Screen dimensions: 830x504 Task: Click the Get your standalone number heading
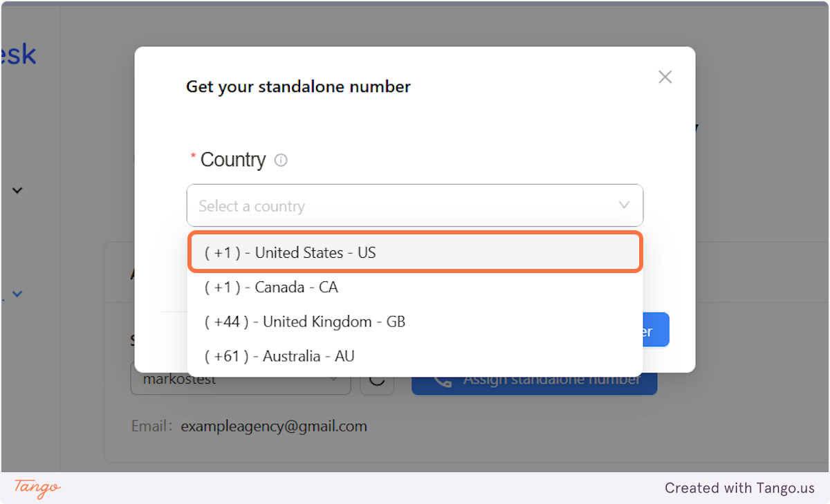pos(298,86)
